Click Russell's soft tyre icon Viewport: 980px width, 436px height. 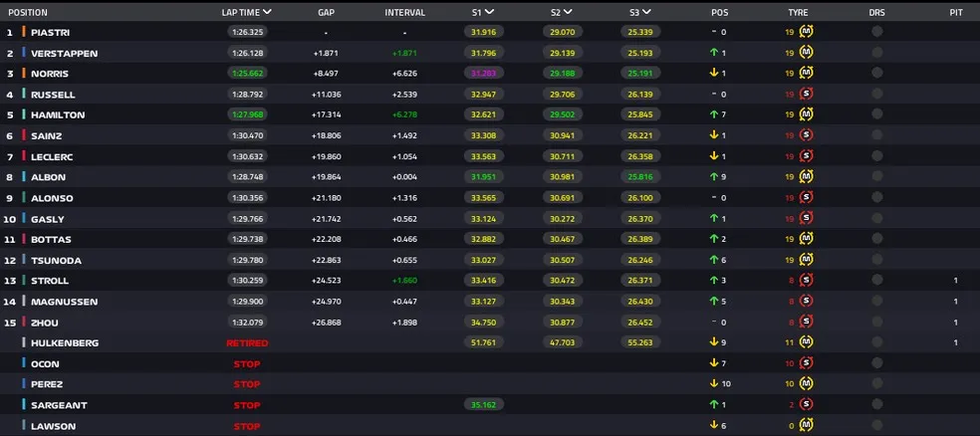[x=807, y=95]
